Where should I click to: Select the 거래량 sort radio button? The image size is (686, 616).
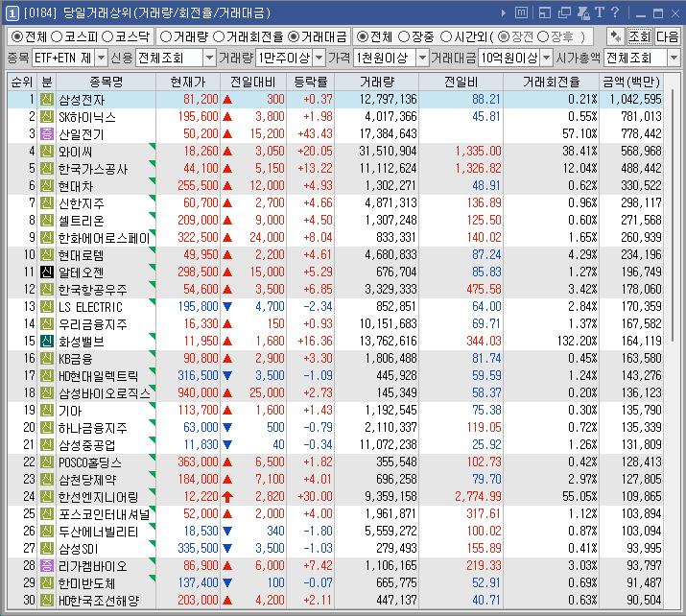[166, 36]
